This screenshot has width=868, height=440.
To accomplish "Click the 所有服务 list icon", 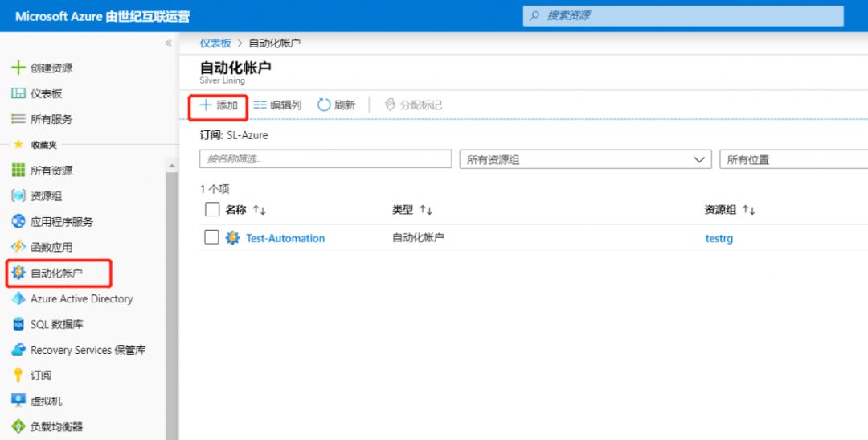I will (x=18, y=118).
